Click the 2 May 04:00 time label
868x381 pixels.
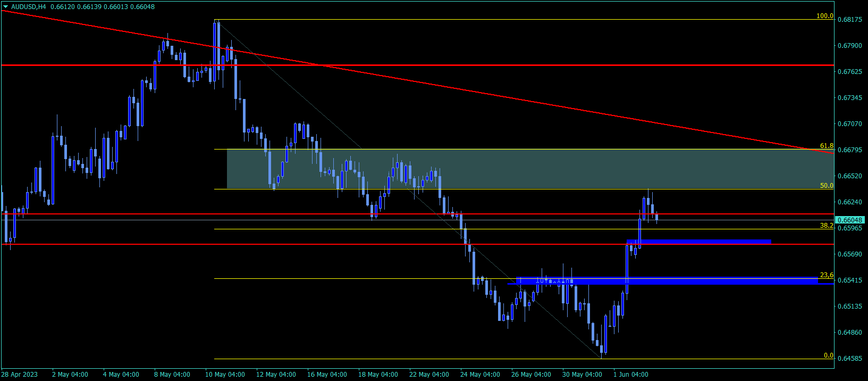pos(70,375)
